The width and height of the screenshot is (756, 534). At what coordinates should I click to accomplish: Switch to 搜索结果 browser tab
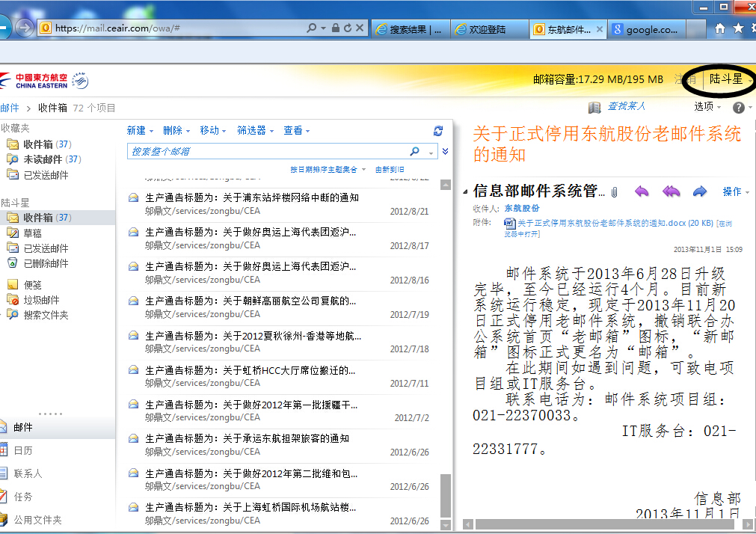(x=411, y=29)
